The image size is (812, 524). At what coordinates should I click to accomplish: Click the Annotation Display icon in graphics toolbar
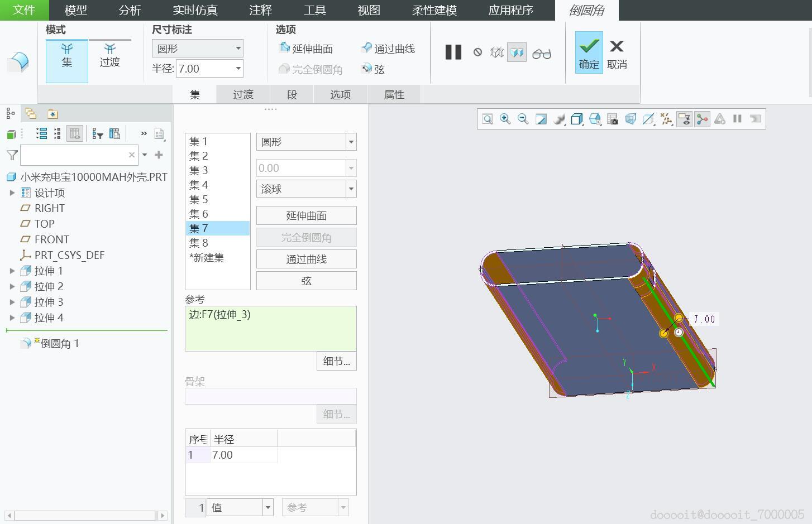click(x=684, y=118)
